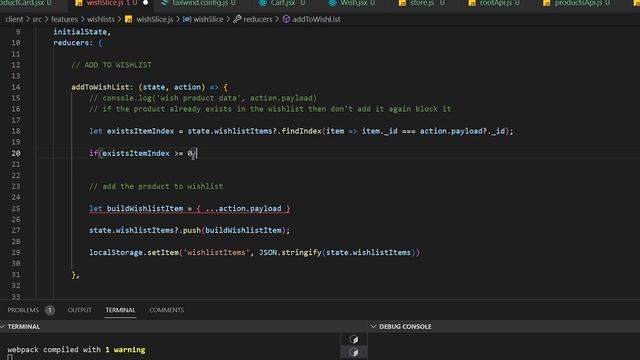Click 'action.payload?._id' on line 18
This screenshot has height=360, width=640.
[462, 131]
